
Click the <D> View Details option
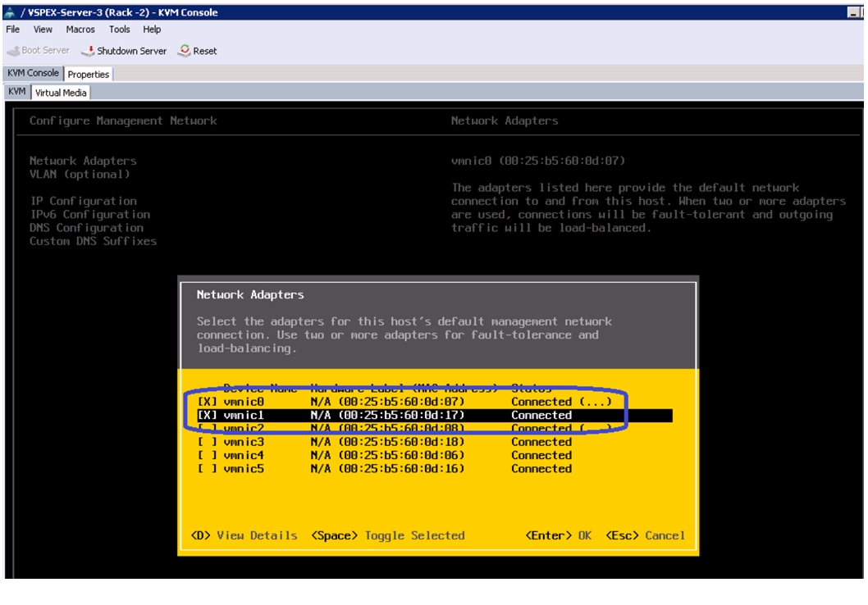[x=244, y=535]
